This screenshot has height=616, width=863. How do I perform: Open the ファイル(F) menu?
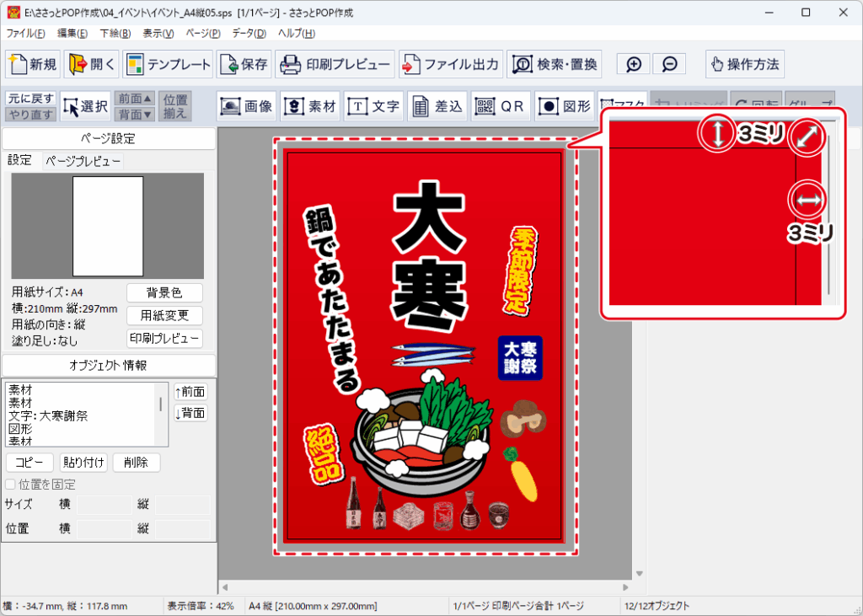pos(25,33)
